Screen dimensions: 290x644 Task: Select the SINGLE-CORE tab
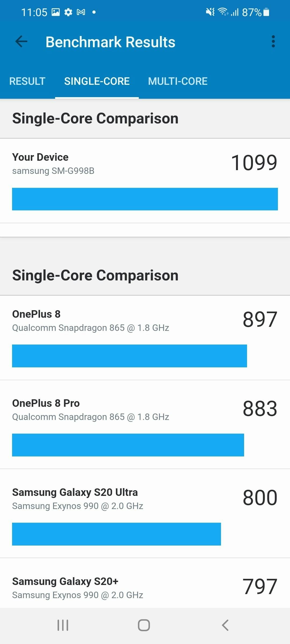(x=97, y=81)
